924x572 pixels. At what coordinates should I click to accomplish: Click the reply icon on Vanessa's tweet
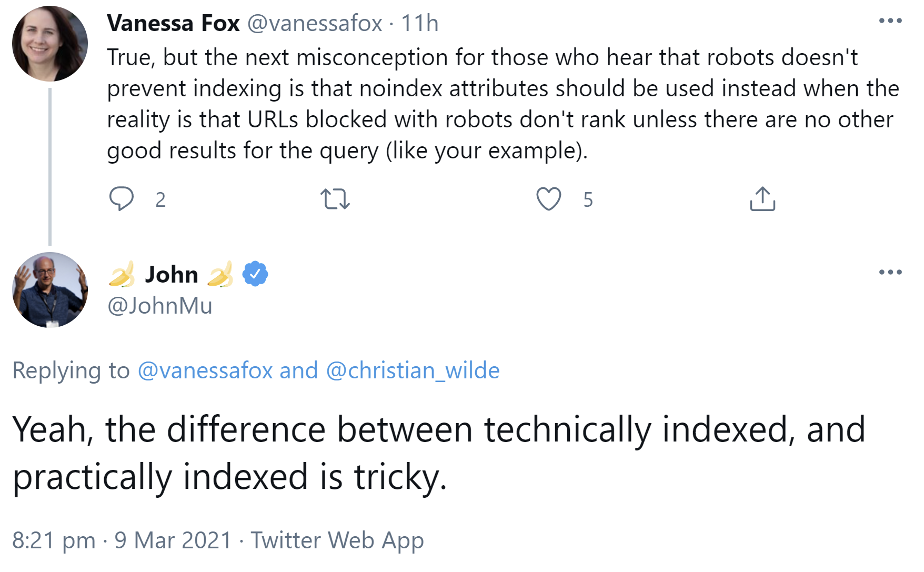[x=121, y=199]
